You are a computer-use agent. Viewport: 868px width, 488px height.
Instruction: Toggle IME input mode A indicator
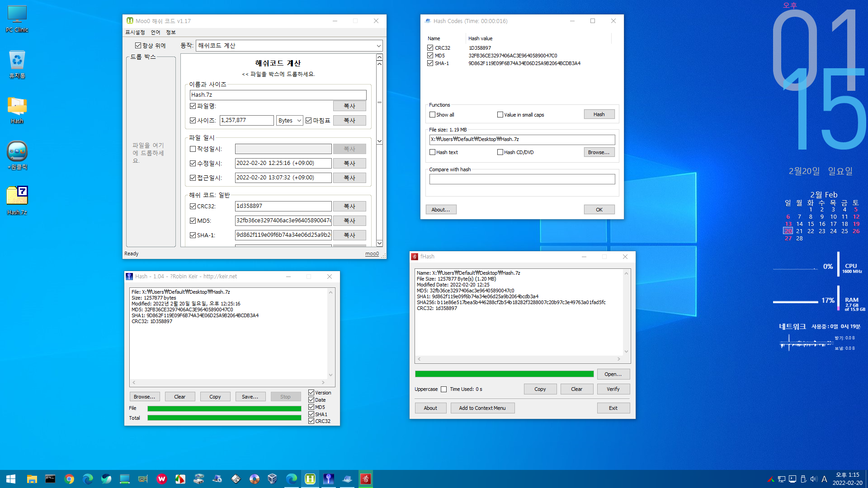point(824,479)
